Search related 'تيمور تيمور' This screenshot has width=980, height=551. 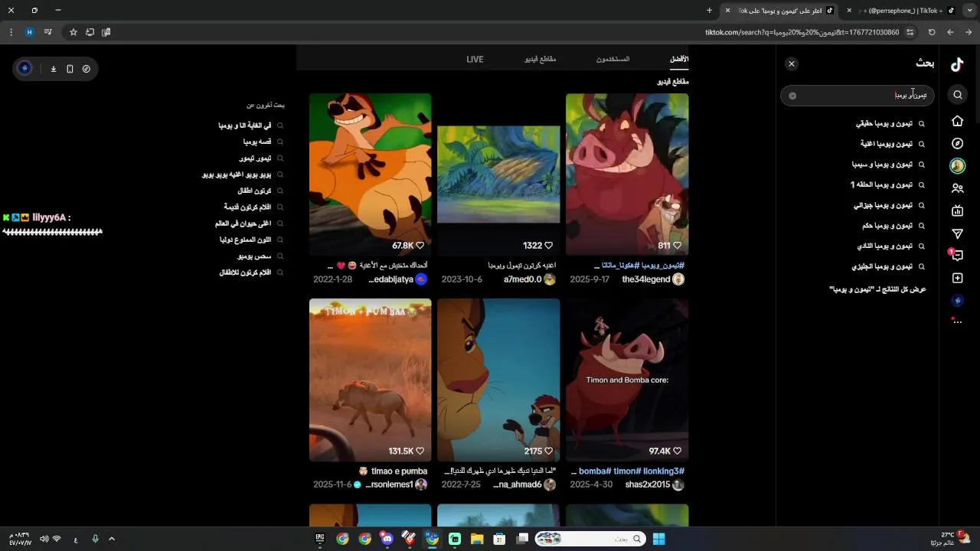pyautogui.click(x=255, y=158)
